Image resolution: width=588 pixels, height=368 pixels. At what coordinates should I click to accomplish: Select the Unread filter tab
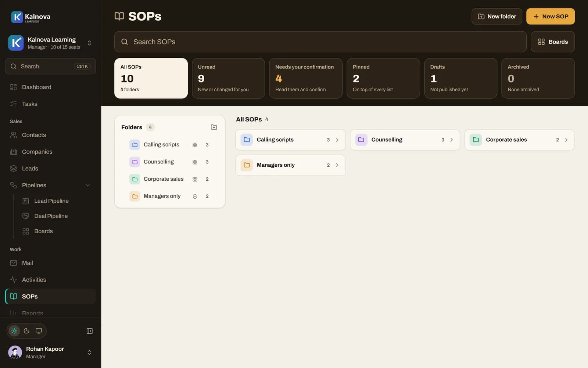pyautogui.click(x=228, y=78)
